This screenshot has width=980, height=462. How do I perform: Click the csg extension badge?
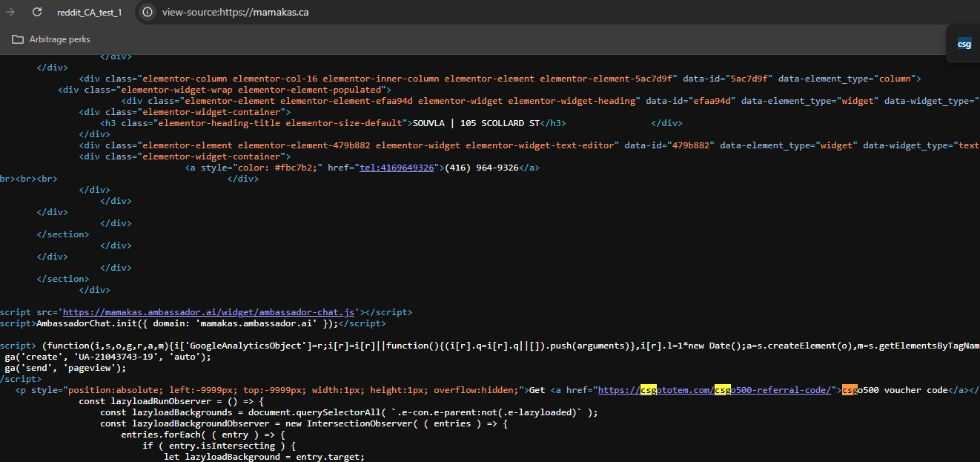(964, 44)
